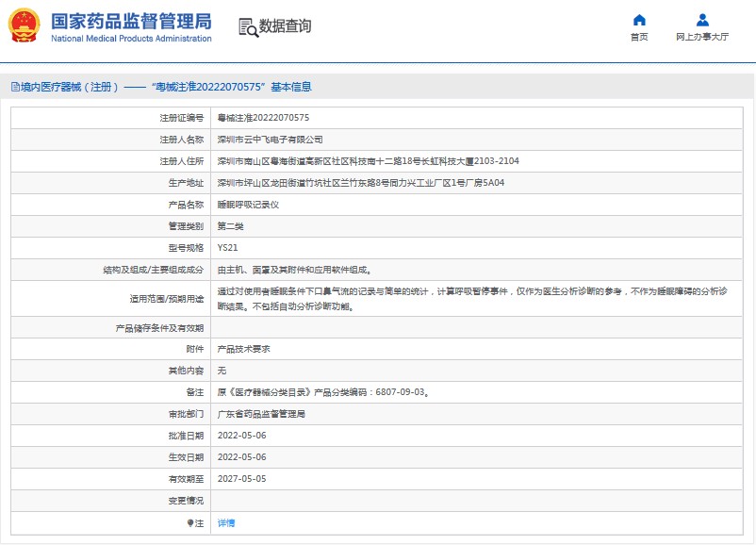This screenshot has height=545, width=756.
Task: Click the 注册证编号 label
Action: (x=182, y=118)
